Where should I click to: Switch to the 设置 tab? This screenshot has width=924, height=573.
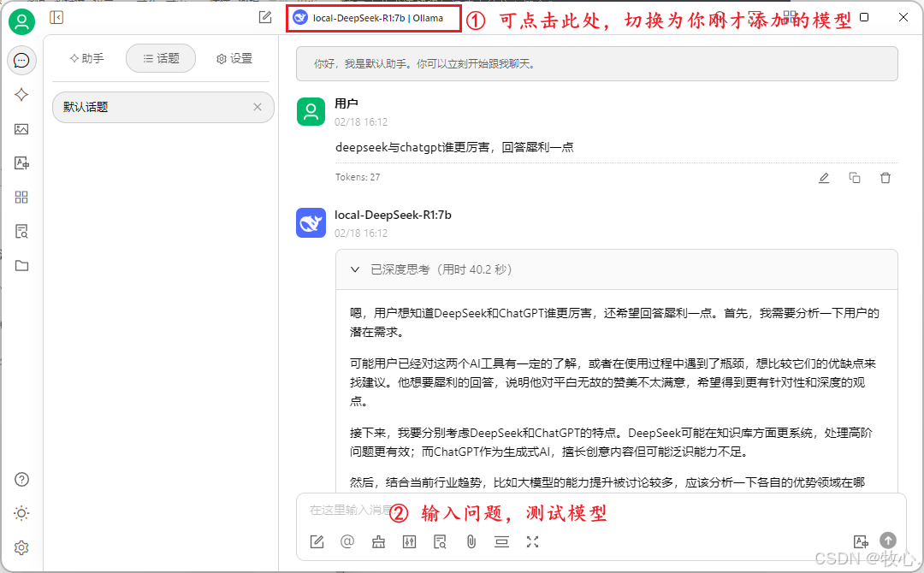pyautogui.click(x=234, y=58)
